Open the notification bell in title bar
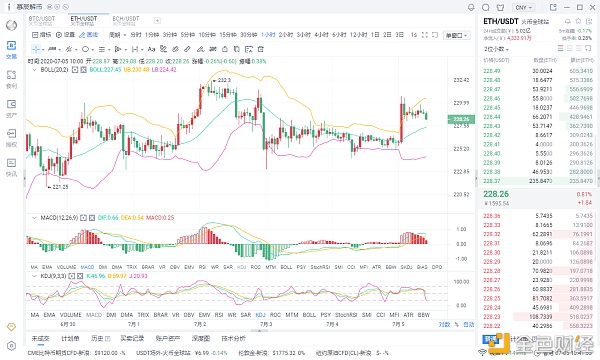This screenshot has width=600, height=360. [x=471, y=7]
